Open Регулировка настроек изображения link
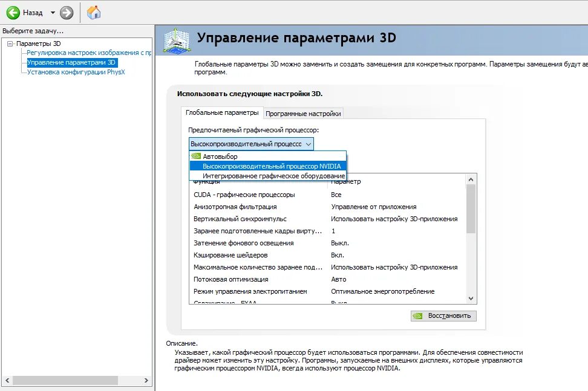Viewport: 588px width, 391px height. pyautogui.click(x=89, y=53)
